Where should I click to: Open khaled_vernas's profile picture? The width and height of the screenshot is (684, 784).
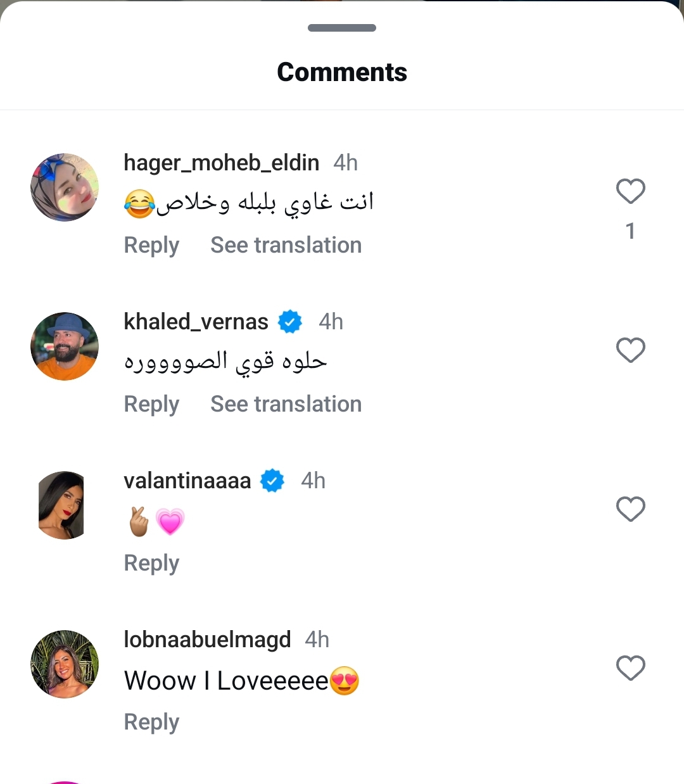pyautogui.click(x=65, y=346)
